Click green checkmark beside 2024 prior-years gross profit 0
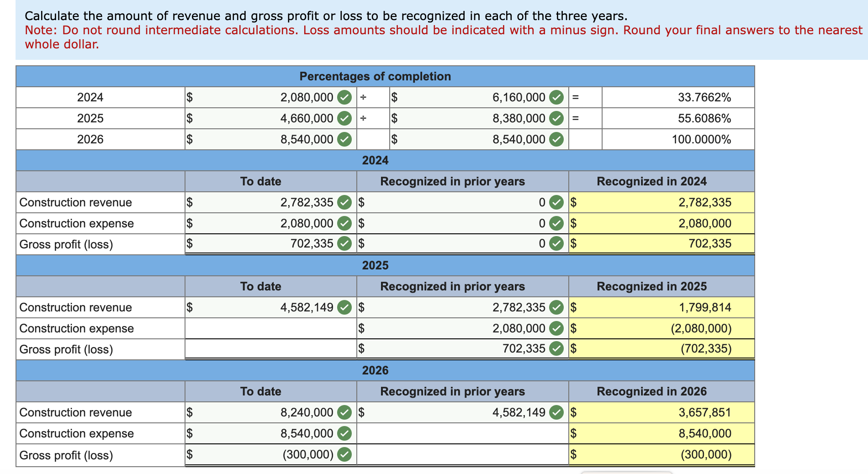The width and height of the screenshot is (868, 474). [556, 243]
